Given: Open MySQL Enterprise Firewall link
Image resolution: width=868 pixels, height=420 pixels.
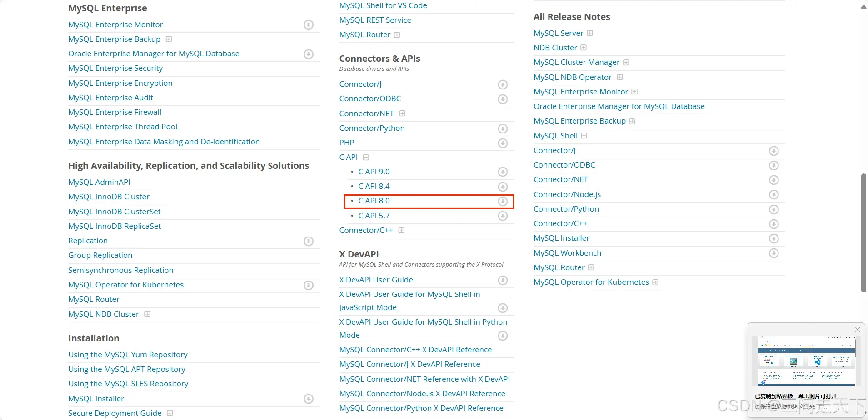Looking at the screenshot, I should (115, 112).
